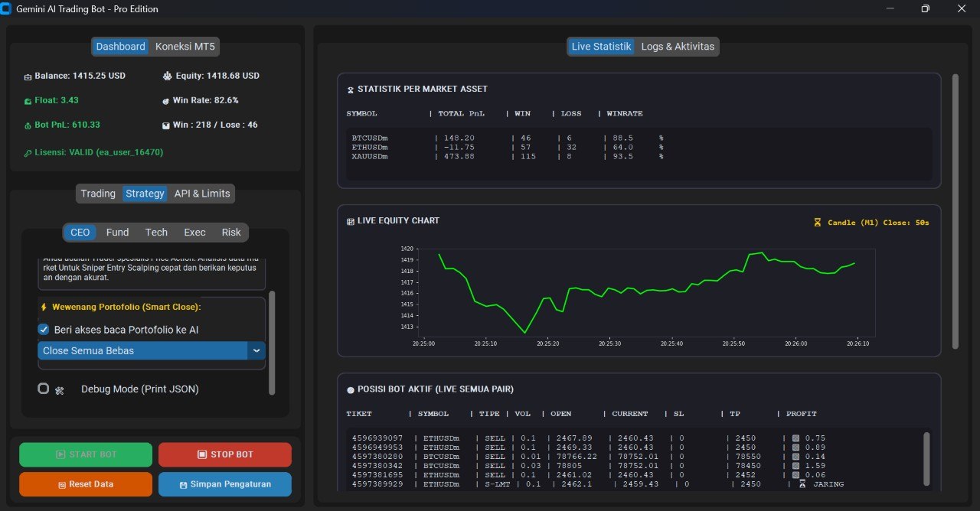980x511 pixels.
Task: Click the ETHUSDm statistics row
Action: tap(508, 148)
